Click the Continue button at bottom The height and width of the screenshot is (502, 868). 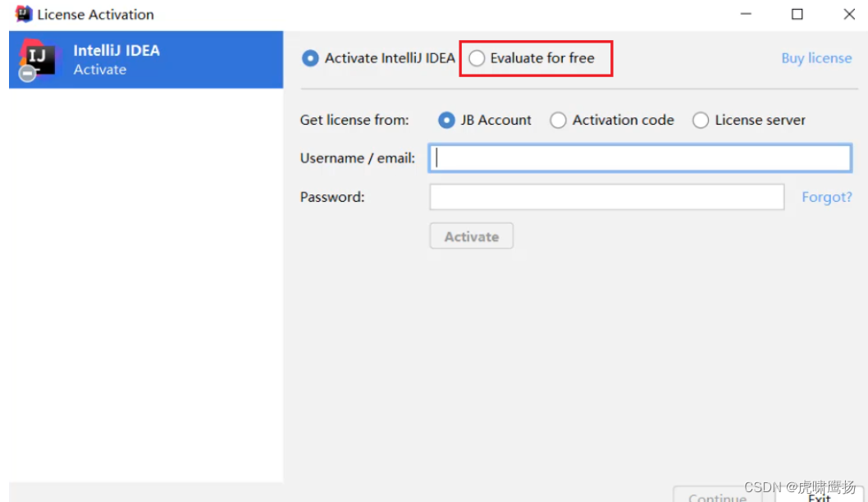pyautogui.click(x=717, y=495)
